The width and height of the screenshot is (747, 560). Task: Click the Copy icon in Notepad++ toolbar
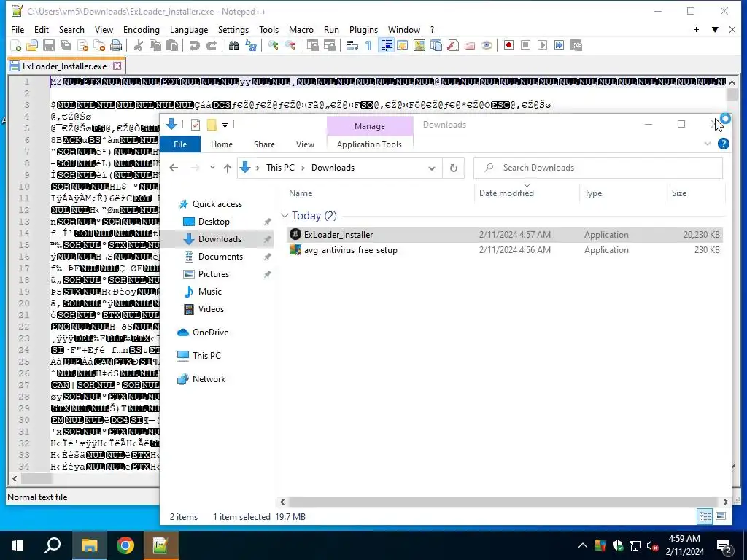coord(155,46)
